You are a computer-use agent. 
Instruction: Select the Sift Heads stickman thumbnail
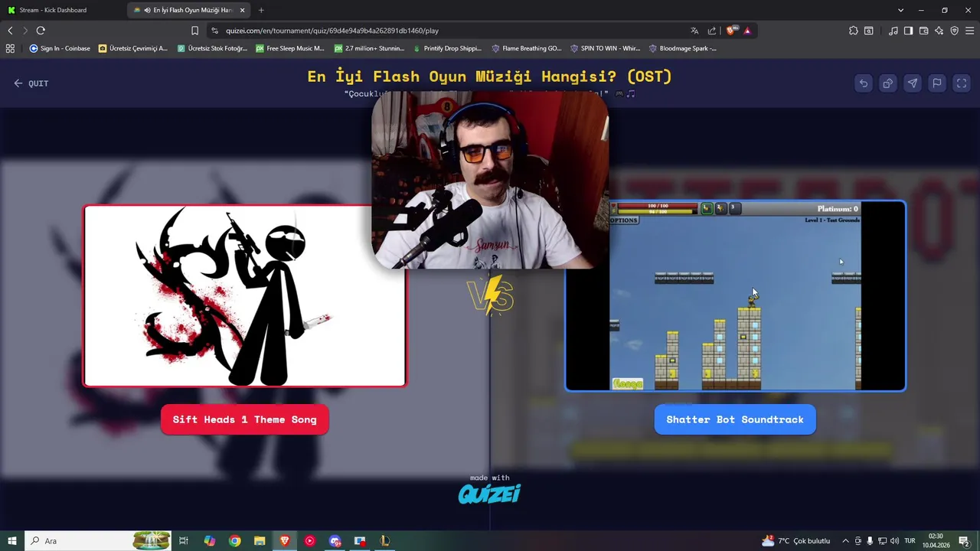(x=244, y=296)
